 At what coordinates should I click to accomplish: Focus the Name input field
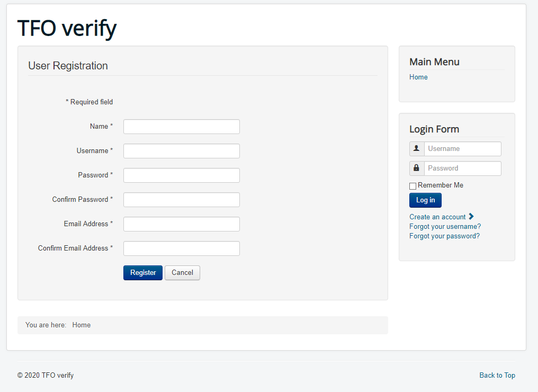pos(182,127)
